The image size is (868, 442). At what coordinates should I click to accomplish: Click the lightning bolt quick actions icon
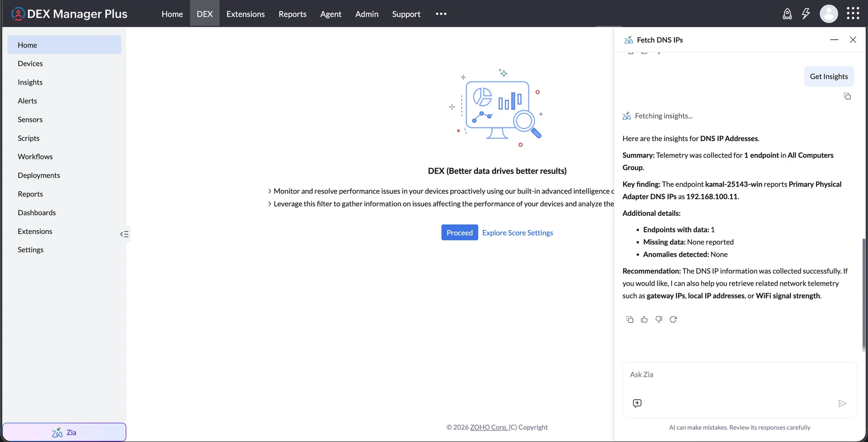(806, 14)
